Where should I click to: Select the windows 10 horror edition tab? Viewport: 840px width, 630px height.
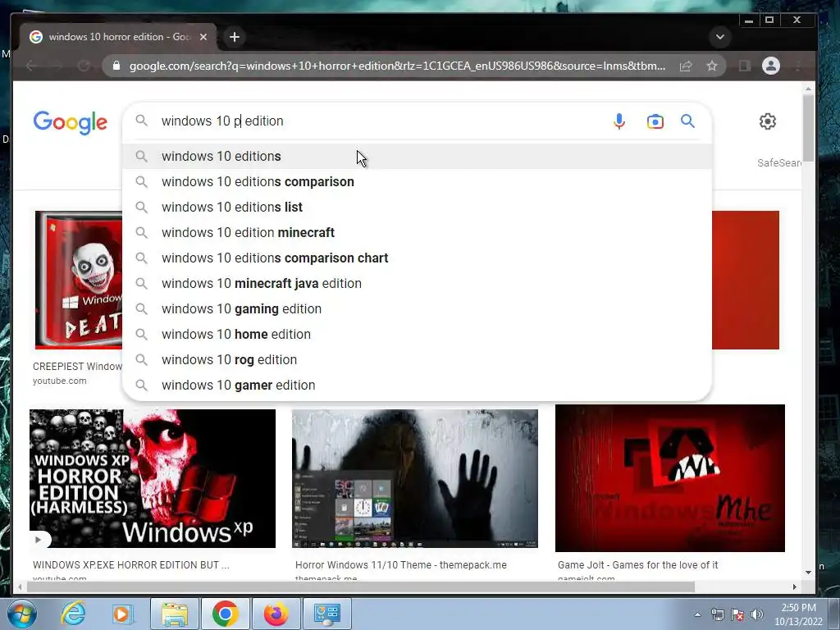(118, 37)
